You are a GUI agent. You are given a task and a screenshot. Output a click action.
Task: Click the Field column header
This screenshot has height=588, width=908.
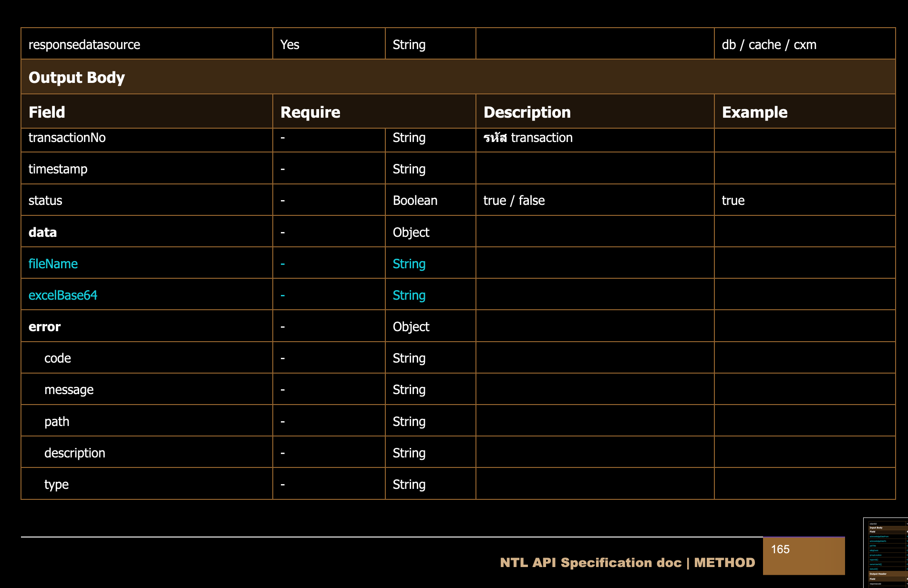pyautogui.click(x=47, y=112)
